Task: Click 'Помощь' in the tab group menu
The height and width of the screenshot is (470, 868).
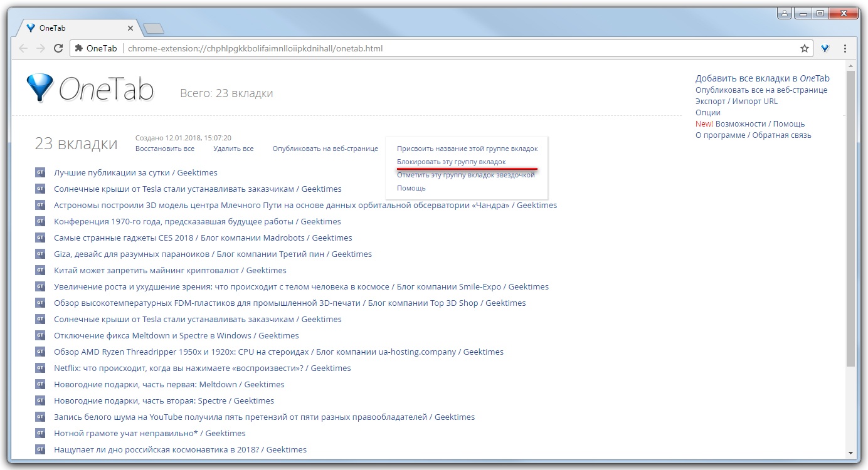Action: pyautogui.click(x=411, y=188)
